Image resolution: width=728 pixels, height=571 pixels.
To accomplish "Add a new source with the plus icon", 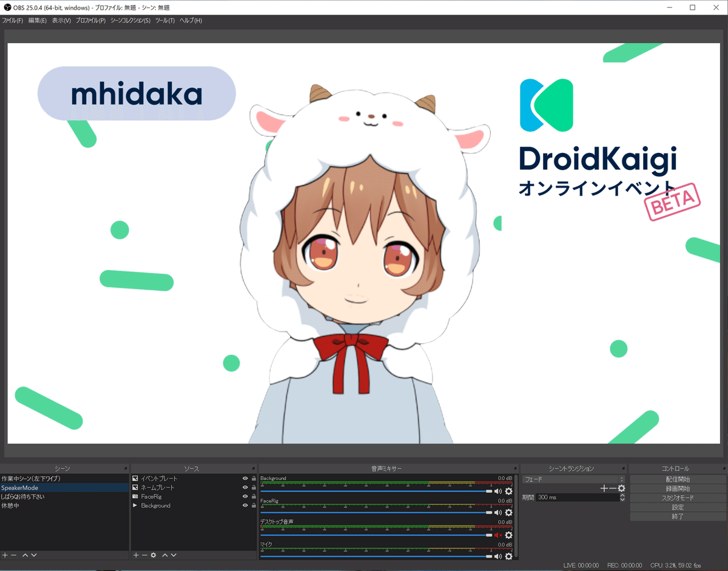I will coord(136,555).
